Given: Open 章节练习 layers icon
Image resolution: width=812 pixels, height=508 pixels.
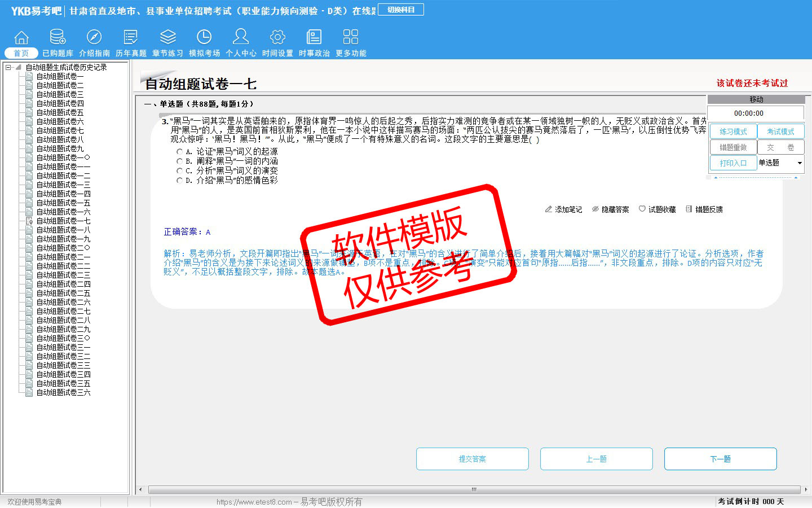Looking at the screenshot, I should pyautogui.click(x=167, y=38).
